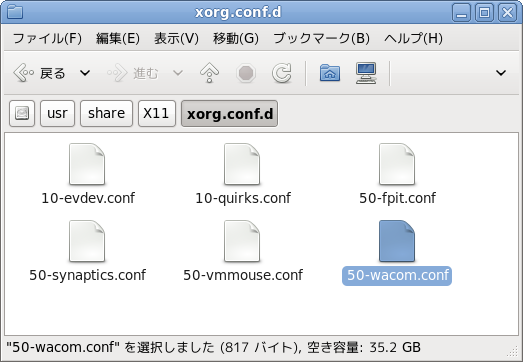This screenshot has width=523, height=362.
Task: Click the status bar selection text
Action: coord(213,348)
